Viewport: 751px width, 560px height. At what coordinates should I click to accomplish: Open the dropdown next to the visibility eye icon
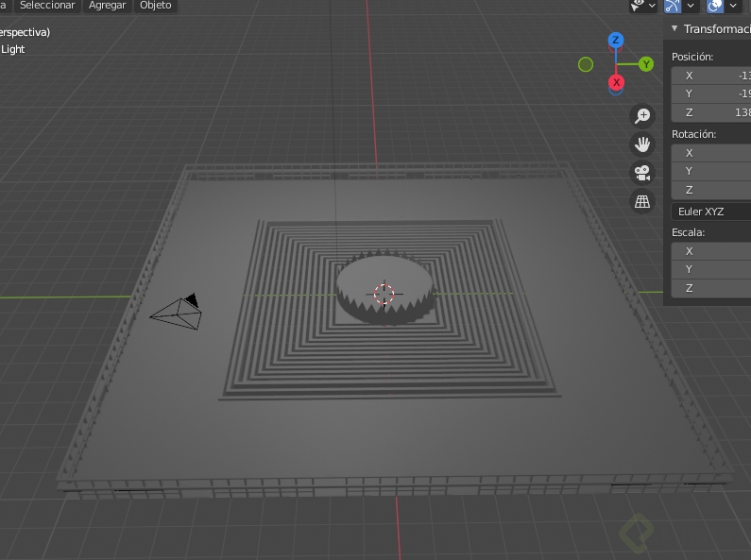(x=653, y=6)
